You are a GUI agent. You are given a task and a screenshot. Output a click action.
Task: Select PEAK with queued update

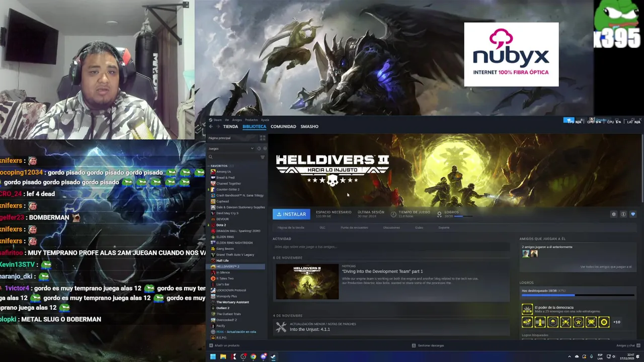click(236, 332)
